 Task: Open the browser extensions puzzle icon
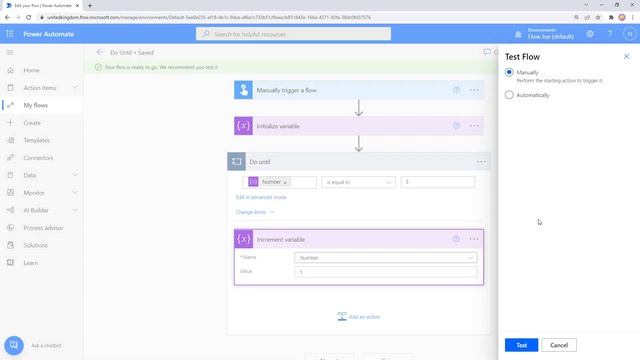click(x=611, y=18)
